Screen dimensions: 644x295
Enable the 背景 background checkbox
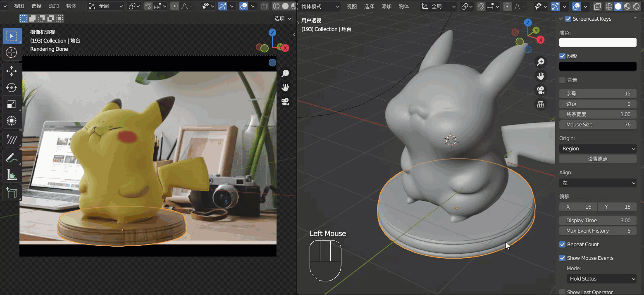tap(562, 80)
